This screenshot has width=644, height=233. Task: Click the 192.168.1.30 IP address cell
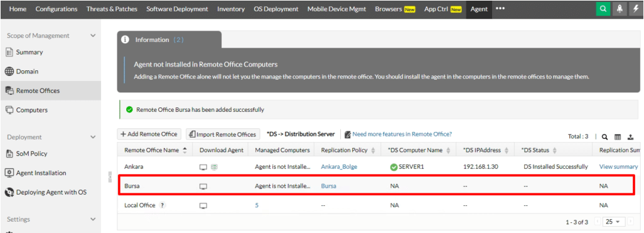(480, 167)
